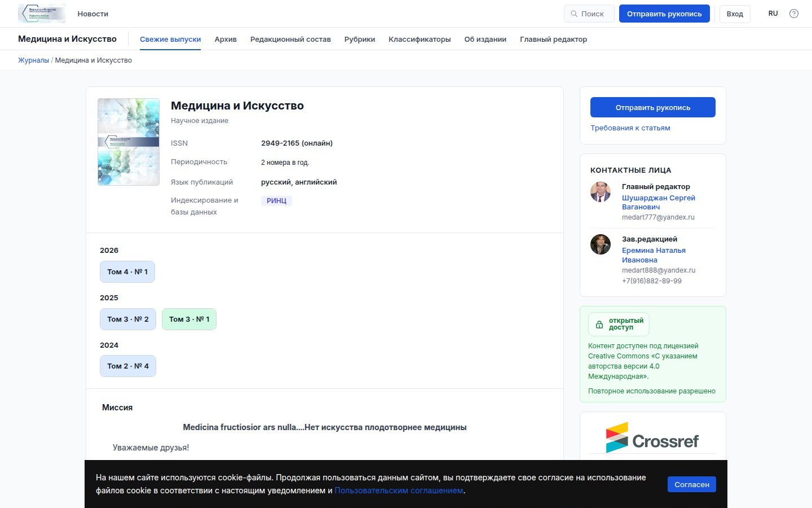Screen dimensions: 812x508
Task: Click the open access lock badge
Action: click(x=619, y=324)
